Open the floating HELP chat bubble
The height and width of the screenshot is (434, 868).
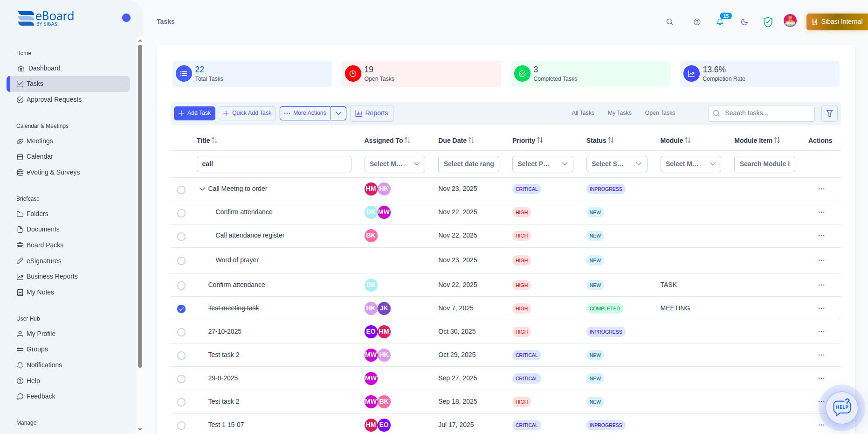[841, 407]
